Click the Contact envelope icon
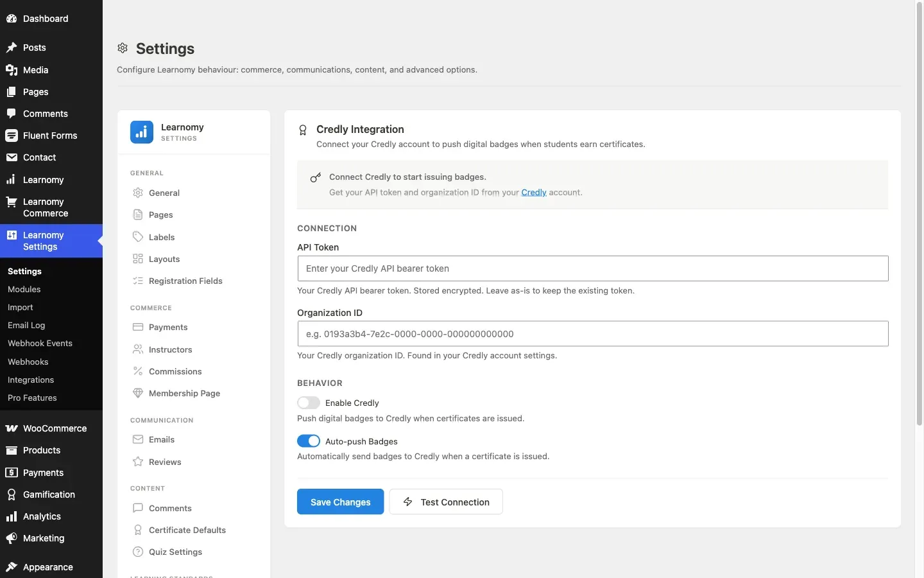Screen dimensions: 924x578 coord(12,157)
